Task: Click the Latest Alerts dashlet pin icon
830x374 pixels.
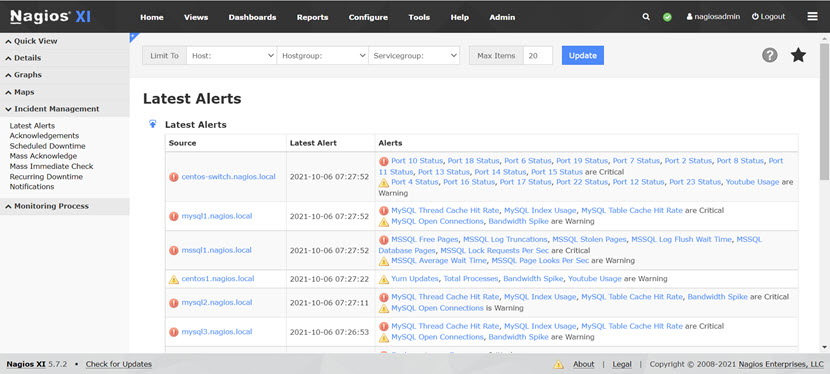Action: point(152,124)
